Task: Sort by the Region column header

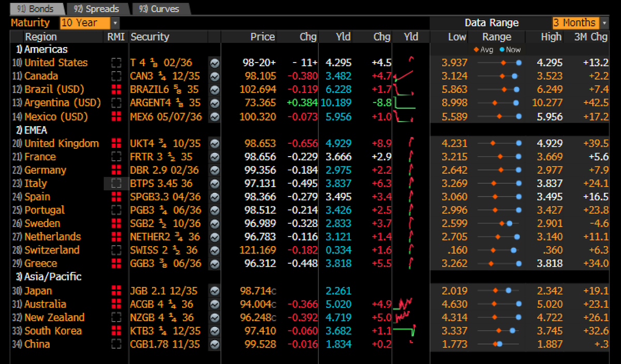Action: (41, 37)
